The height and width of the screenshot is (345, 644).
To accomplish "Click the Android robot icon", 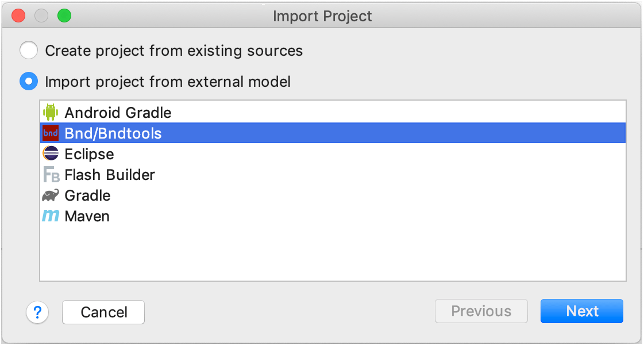I will (x=51, y=112).
